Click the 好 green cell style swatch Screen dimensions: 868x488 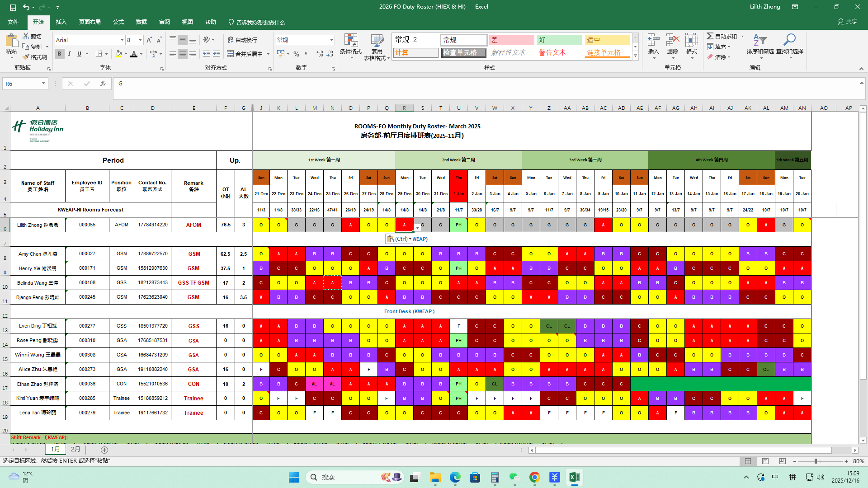pos(559,40)
